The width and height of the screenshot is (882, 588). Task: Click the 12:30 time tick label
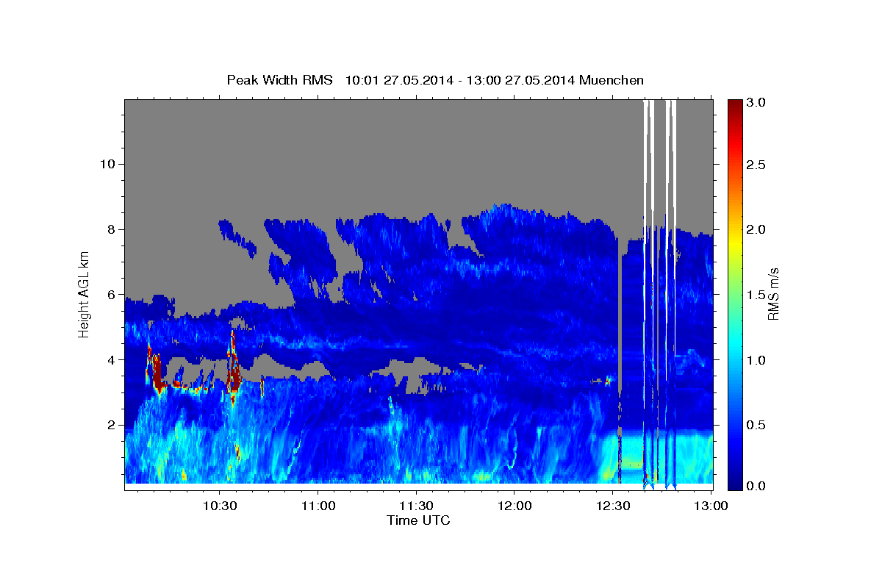coord(613,506)
